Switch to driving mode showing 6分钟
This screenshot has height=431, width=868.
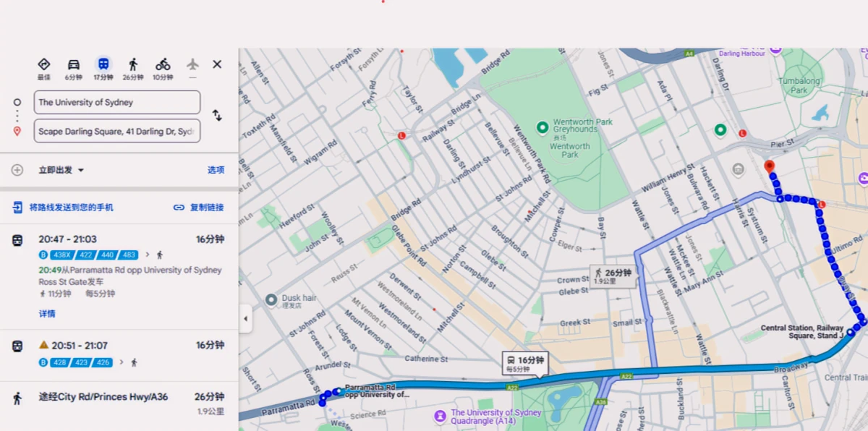pos(74,68)
